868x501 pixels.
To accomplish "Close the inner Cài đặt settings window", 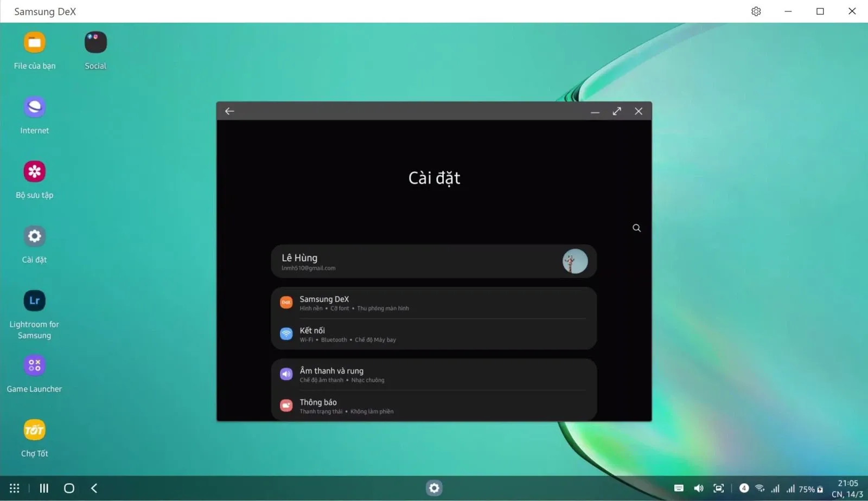I will point(639,111).
